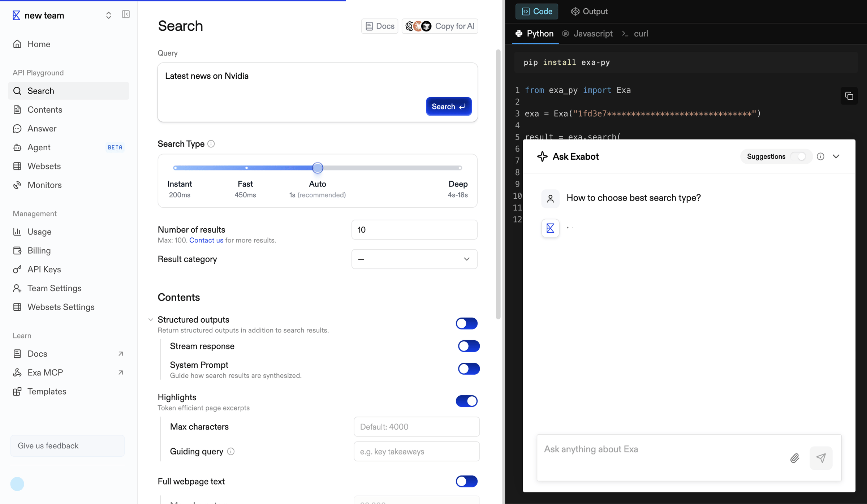Click the user avatar beside the question

(x=550, y=199)
